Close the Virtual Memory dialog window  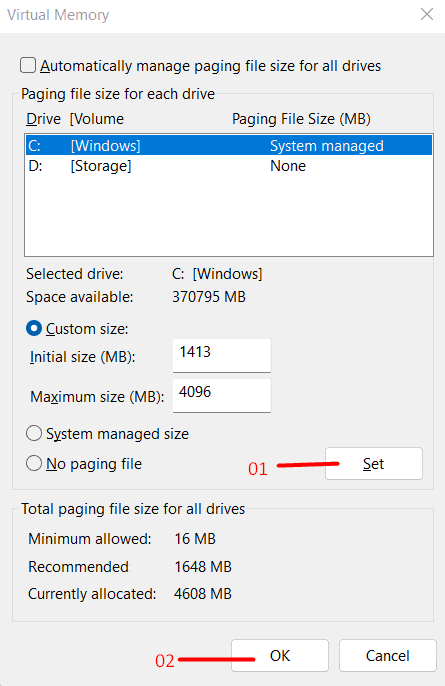(x=427, y=14)
